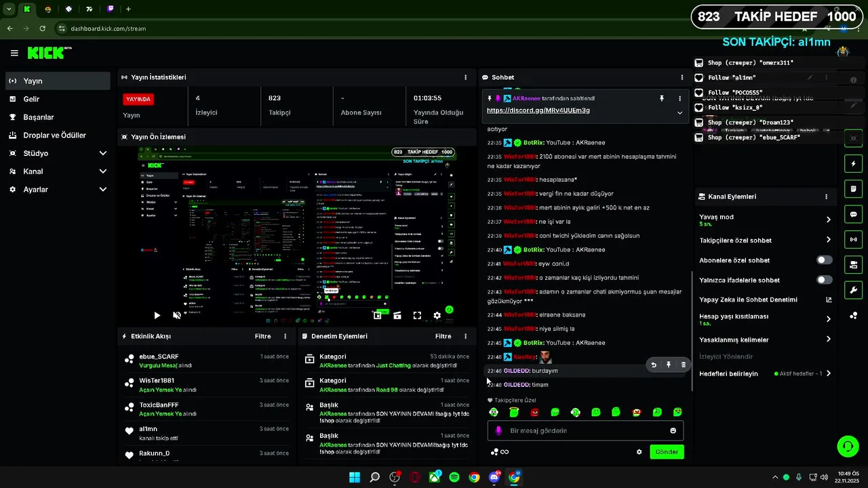Image resolution: width=868 pixels, height=488 pixels.
Task: Insert the red angry emote
Action: pos(534,412)
